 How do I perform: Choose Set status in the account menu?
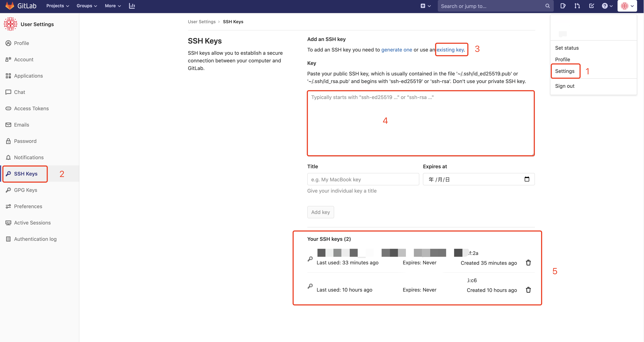567,48
